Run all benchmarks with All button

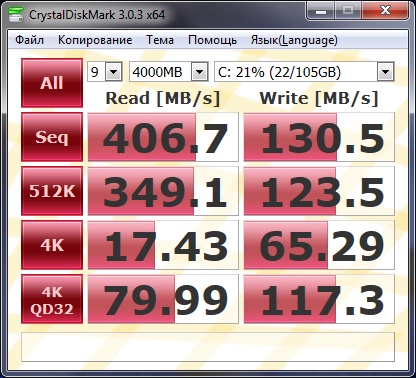click(x=52, y=83)
